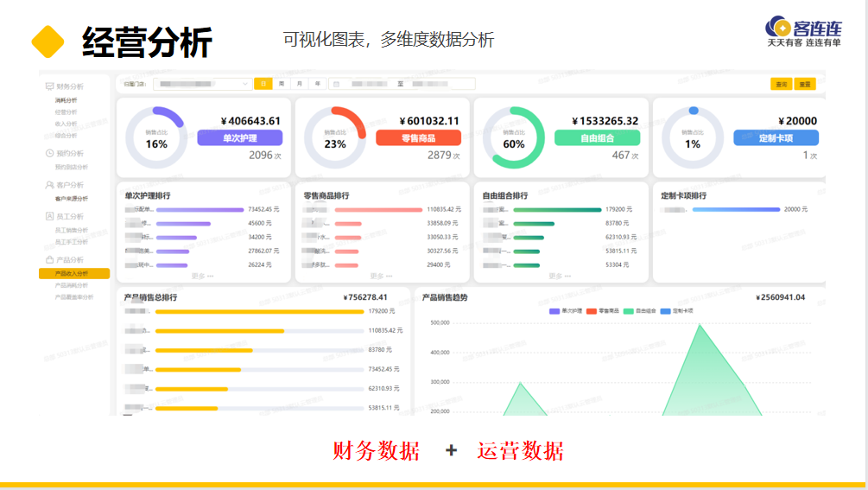Select the highlighted 产品收入分析 item
Image resolution: width=868 pixels, height=490 pixels.
pyautogui.click(x=74, y=273)
